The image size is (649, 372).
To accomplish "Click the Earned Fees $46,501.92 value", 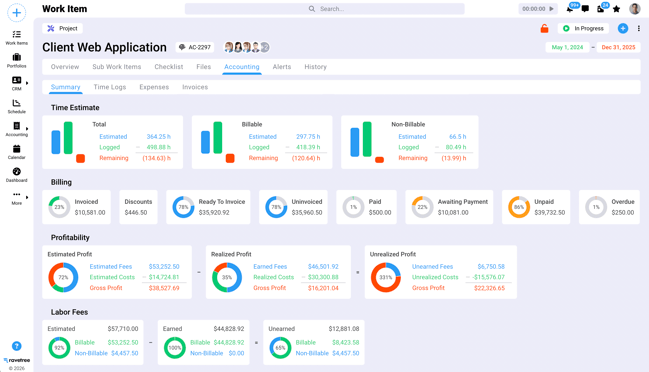I will tap(323, 266).
